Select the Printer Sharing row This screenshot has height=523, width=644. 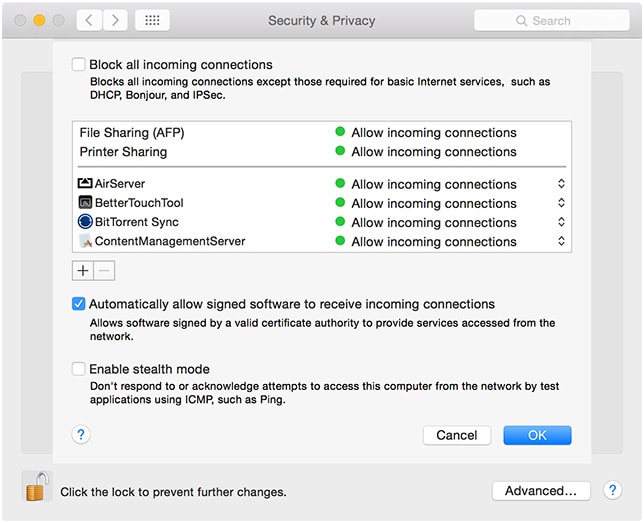(124, 152)
